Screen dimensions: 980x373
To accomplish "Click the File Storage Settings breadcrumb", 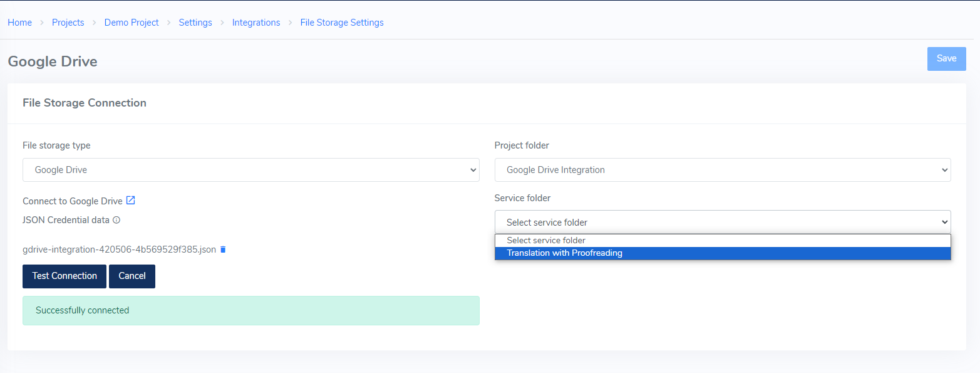I will (x=342, y=23).
